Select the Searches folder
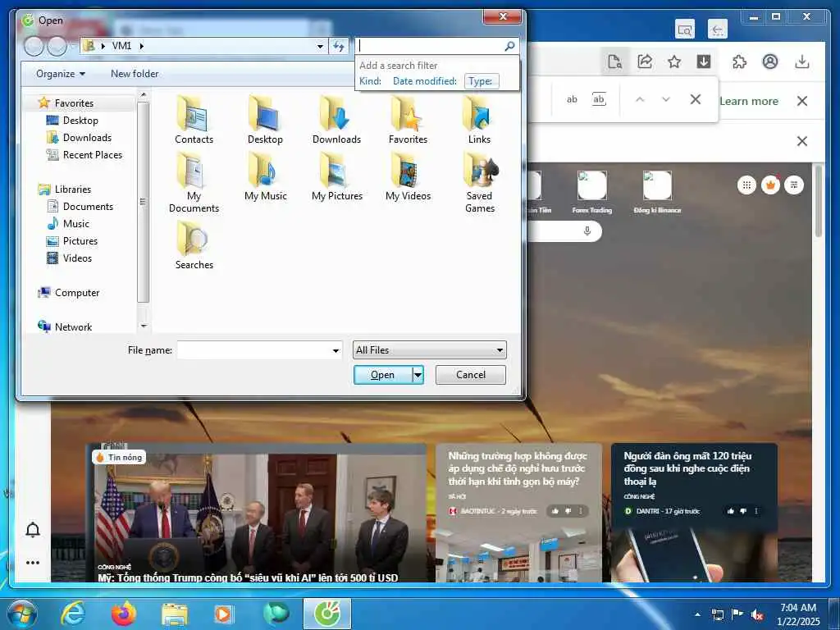This screenshot has width=840, height=630. 194,245
